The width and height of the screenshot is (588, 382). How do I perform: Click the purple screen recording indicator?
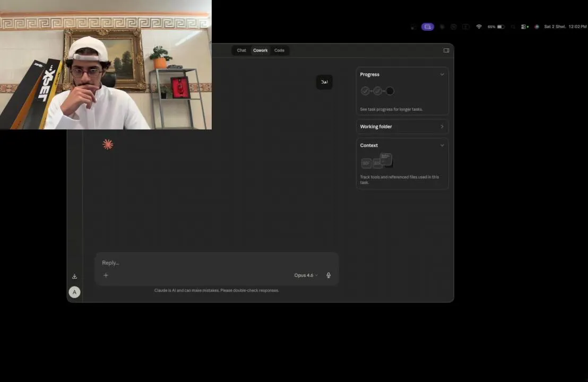coord(428,27)
